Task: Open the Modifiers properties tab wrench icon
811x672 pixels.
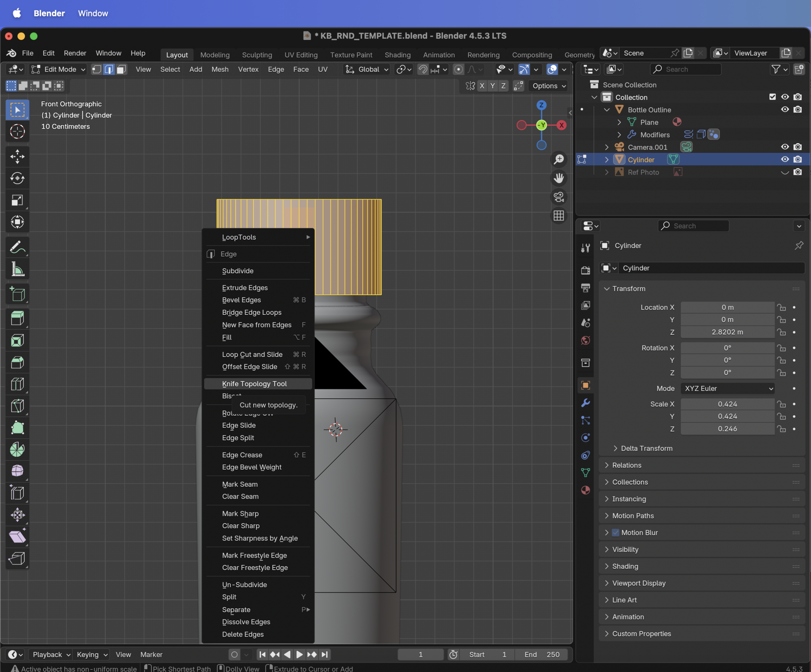Action: coord(585,403)
